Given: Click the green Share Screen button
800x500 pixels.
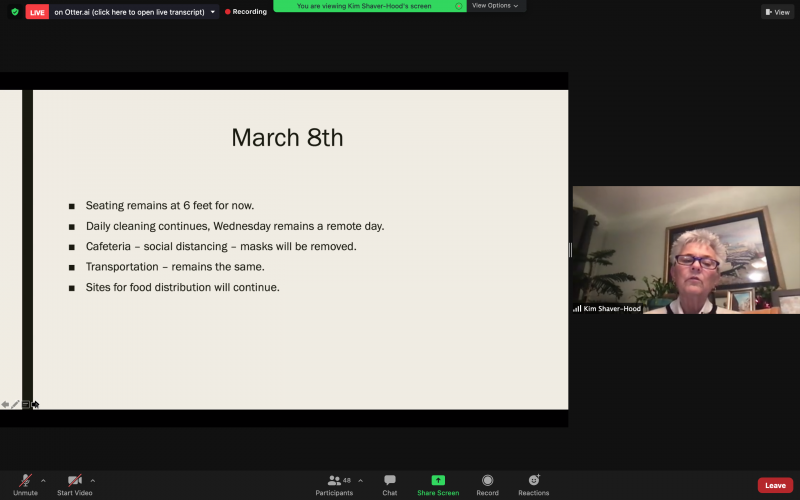Looking at the screenshot, I should 438,485.
